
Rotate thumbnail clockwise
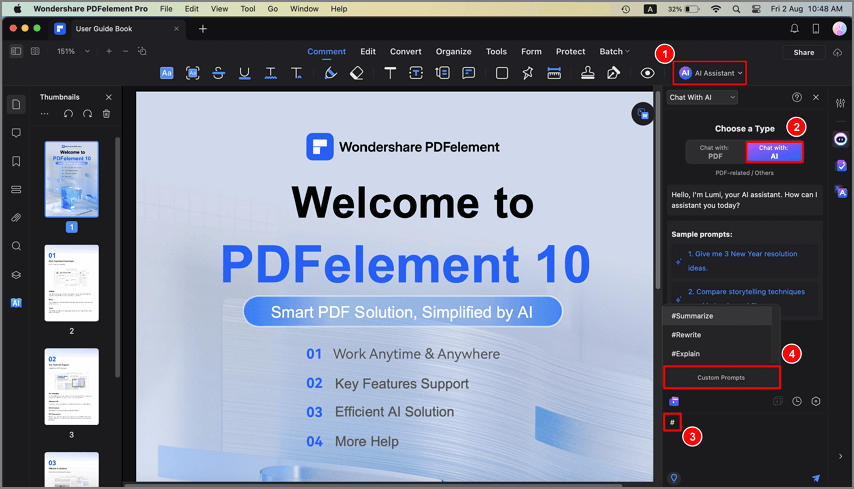click(x=87, y=114)
